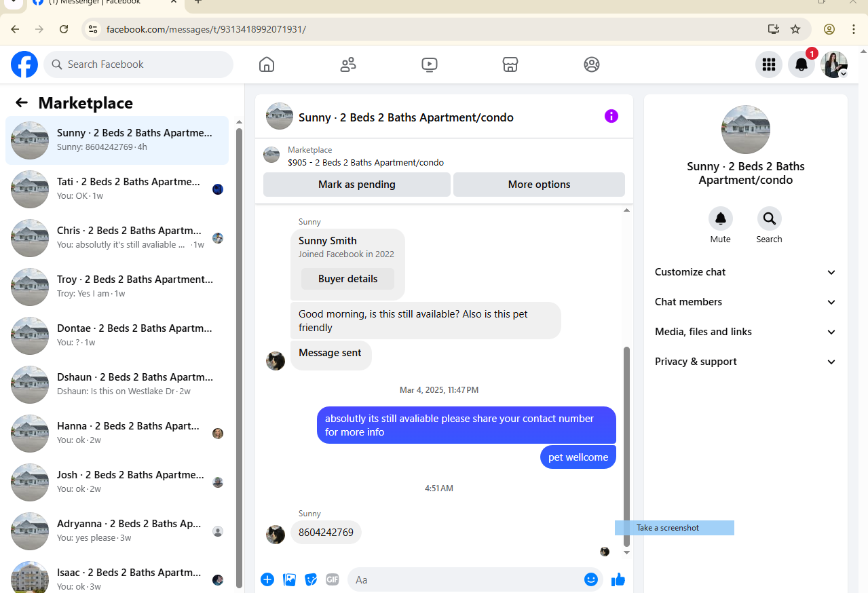Click the Search Facebook field
The height and width of the screenshot is (593, 868).
[x=138, y=64]
